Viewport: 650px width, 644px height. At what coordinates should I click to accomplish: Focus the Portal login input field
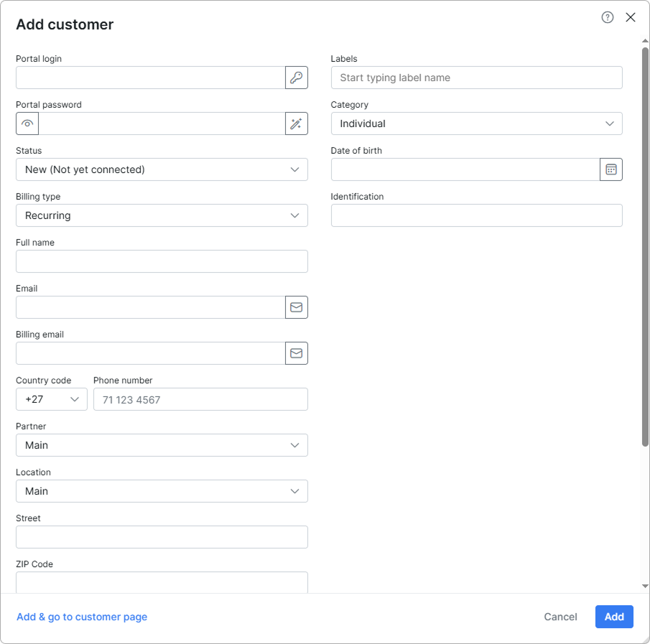151,78
